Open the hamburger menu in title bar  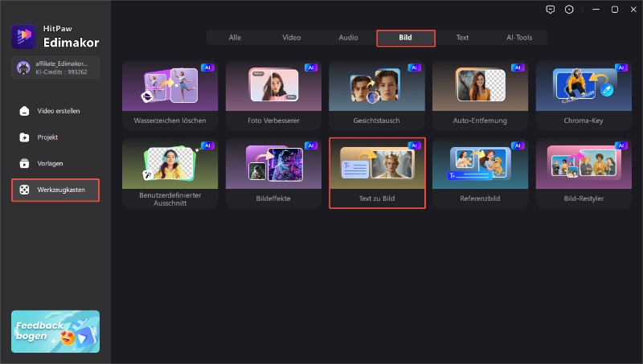pyautogui.click(x=592, y=10)
